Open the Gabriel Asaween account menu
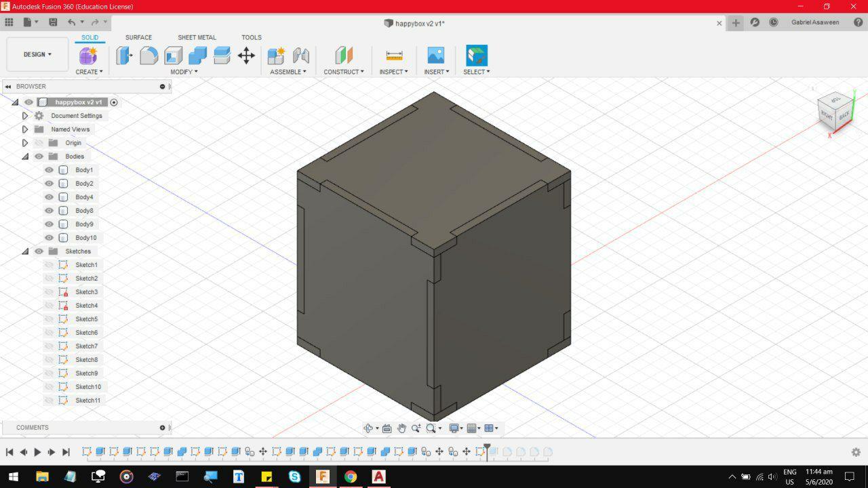This screenshot has height=488, width=868. [x=815, y=22]
